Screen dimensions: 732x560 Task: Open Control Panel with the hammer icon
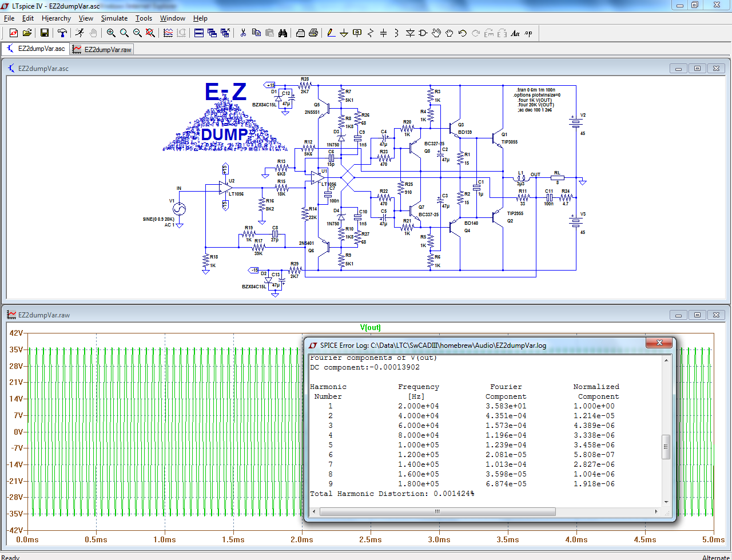(62, 33)
